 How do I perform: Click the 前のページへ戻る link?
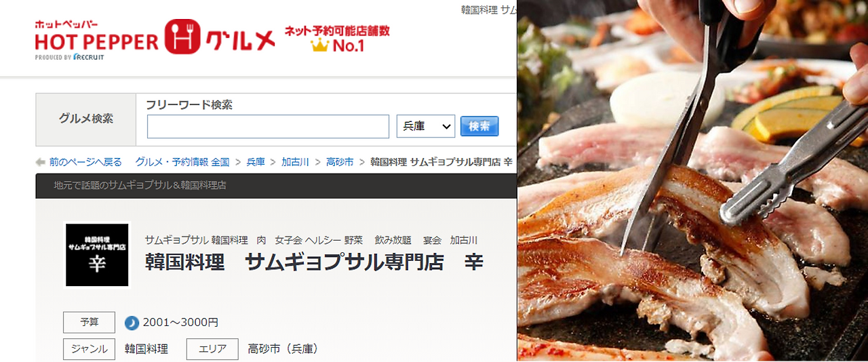coord(85,162)
